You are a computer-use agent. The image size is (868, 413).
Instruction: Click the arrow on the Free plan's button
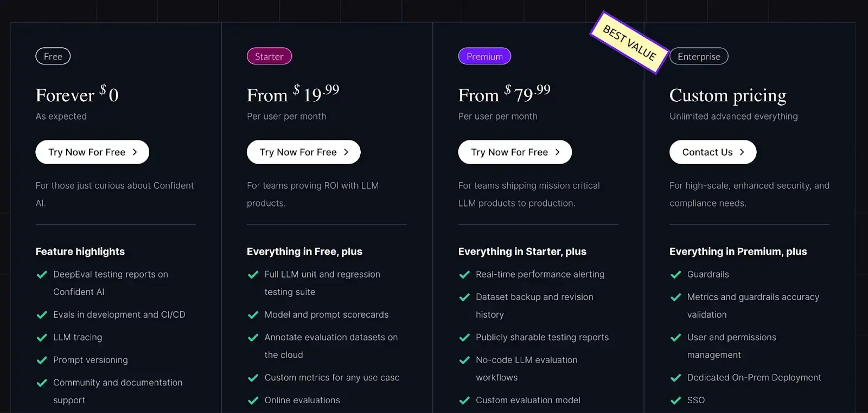pyautogui.click(x=135, y=152)
